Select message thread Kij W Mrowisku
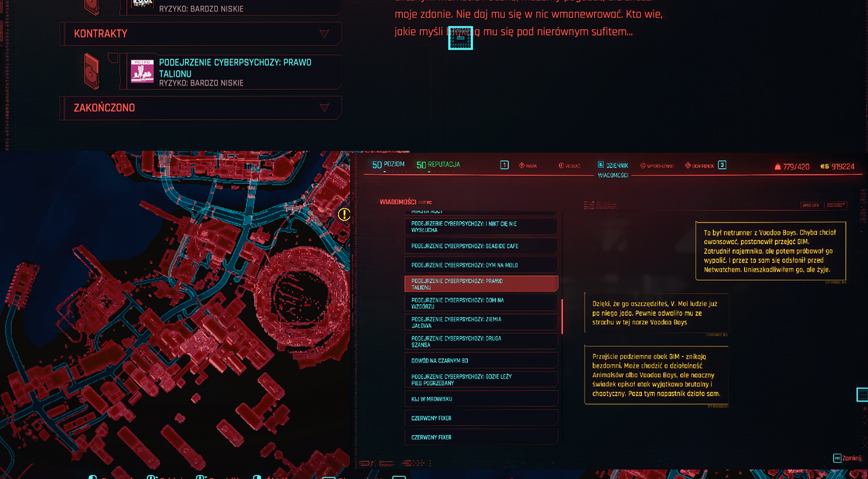Viewport: 868px width, 479px height. (481, 399)
